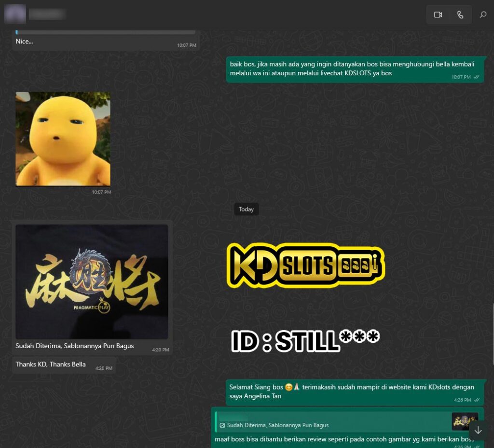Click the photo icon in the quoted reply
Image resolution: width=494 pixels, height=448 pixels.
pyautogui.click(x=222, y=425)
